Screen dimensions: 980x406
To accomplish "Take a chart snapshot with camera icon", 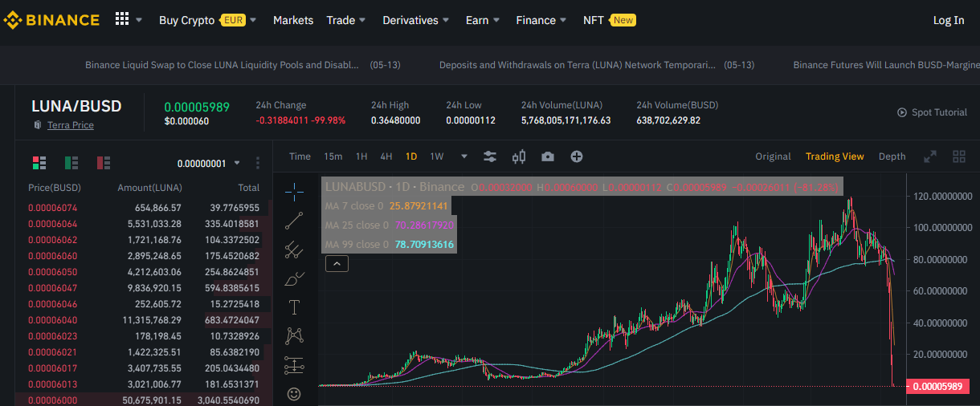I will 548,156.
